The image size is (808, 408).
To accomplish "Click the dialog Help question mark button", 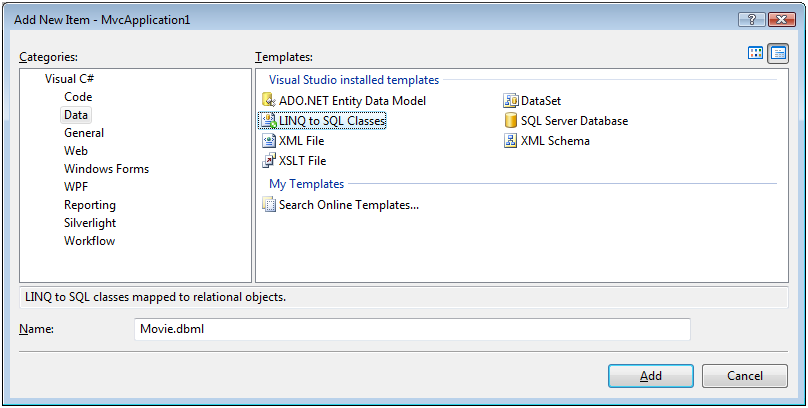I will click(749, 19).
